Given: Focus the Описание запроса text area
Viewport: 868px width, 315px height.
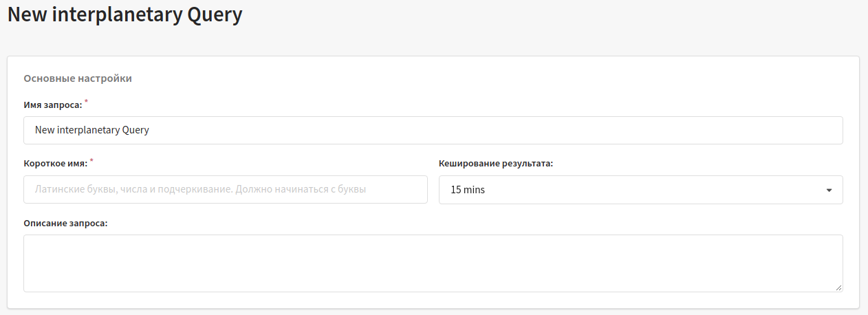Looking at the screenshot, I should pyautogui.click(x=433, y=263).
